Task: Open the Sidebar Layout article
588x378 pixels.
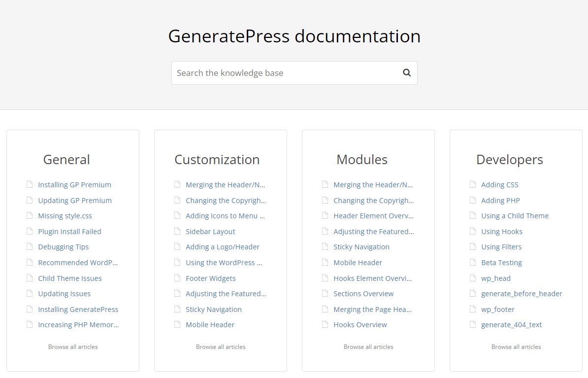Action: tap(210, 232)
